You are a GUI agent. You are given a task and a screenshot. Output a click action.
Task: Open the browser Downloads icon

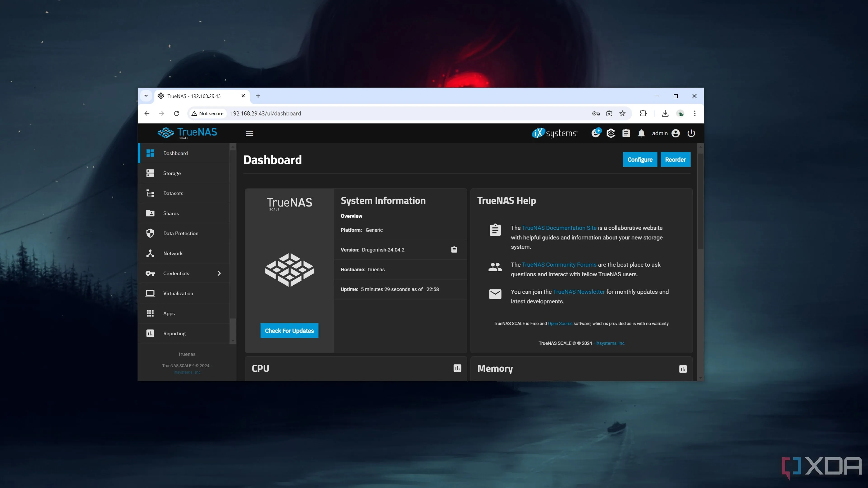click(665, 113)
